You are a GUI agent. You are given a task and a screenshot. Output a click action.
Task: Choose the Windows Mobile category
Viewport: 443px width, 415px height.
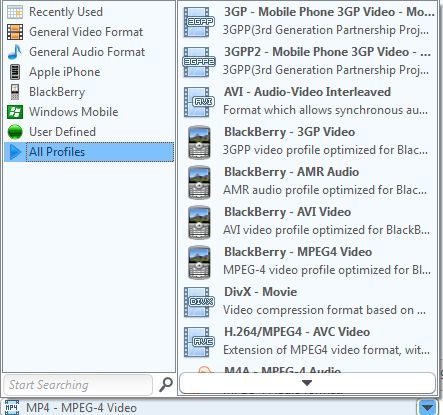click(x=89, y=112)
